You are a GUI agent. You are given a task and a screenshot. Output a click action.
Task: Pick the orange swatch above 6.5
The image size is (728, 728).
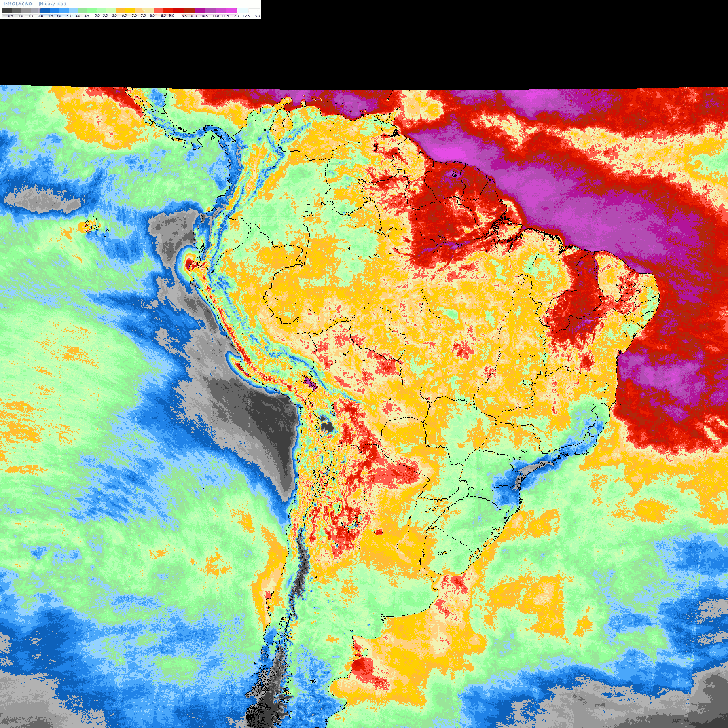(x=120, y=11)
